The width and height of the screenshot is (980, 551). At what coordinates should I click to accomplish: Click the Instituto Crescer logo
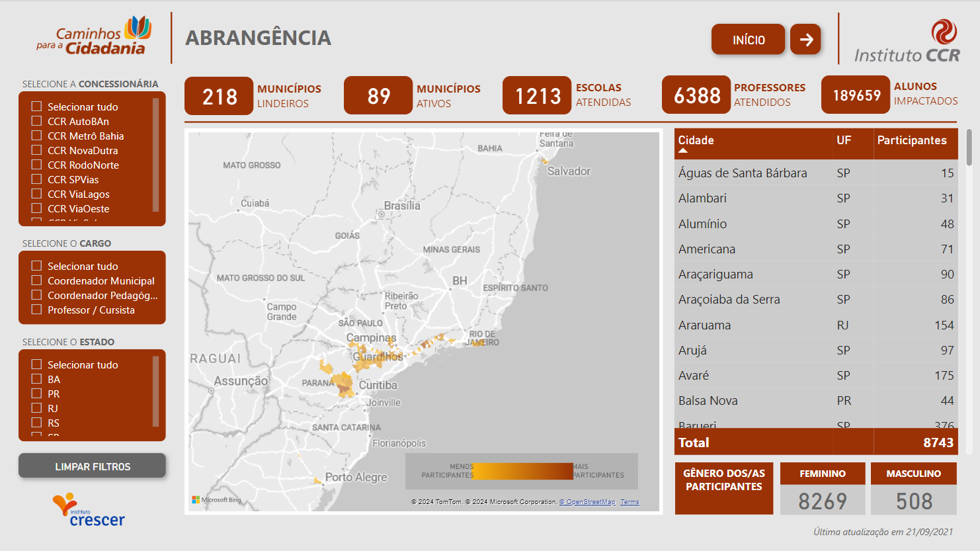click(89, 510)
